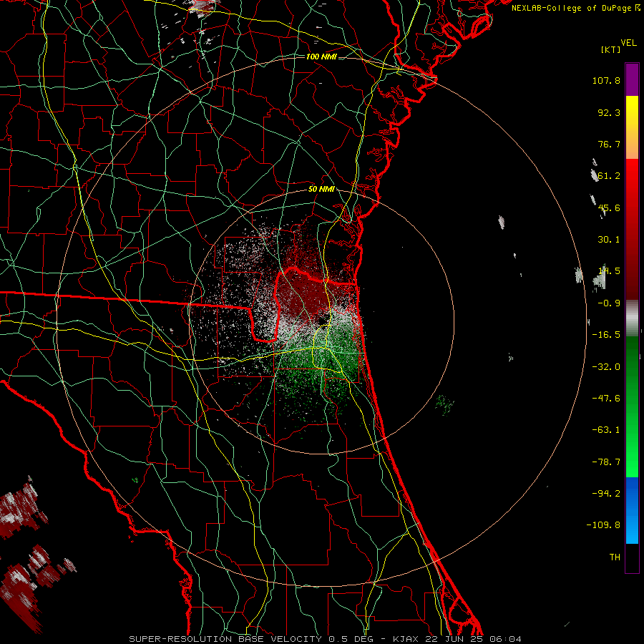Click the KJAX radar site identifier
644x644 pixels.
pos(406,639)
